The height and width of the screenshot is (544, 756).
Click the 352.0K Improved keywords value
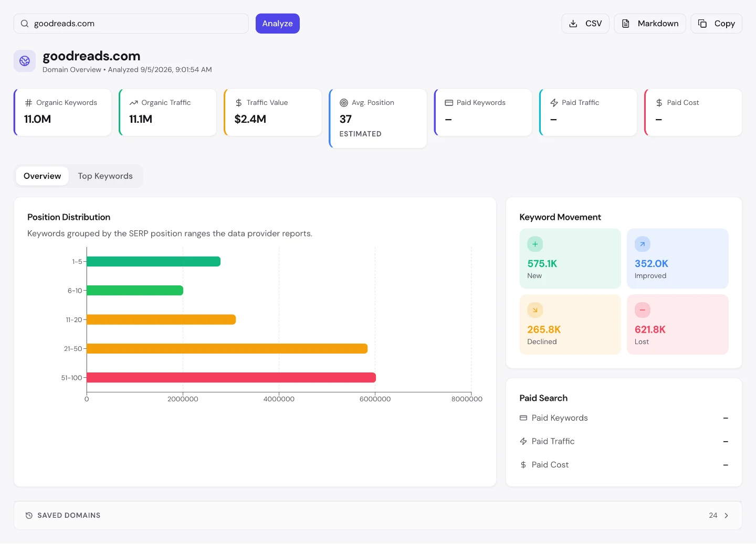(x=652, y=264)
